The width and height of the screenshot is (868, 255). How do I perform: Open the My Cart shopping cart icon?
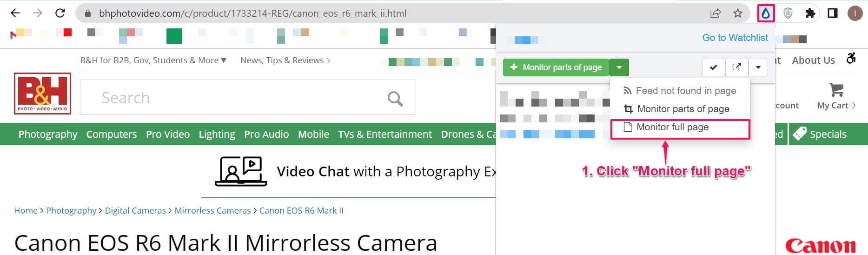click(836, 90)
